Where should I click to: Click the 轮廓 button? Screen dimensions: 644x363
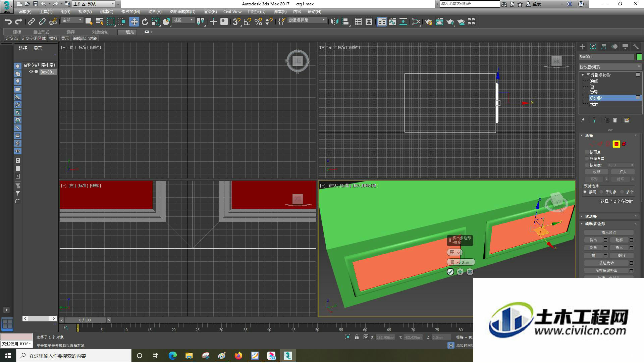[619, 240]
